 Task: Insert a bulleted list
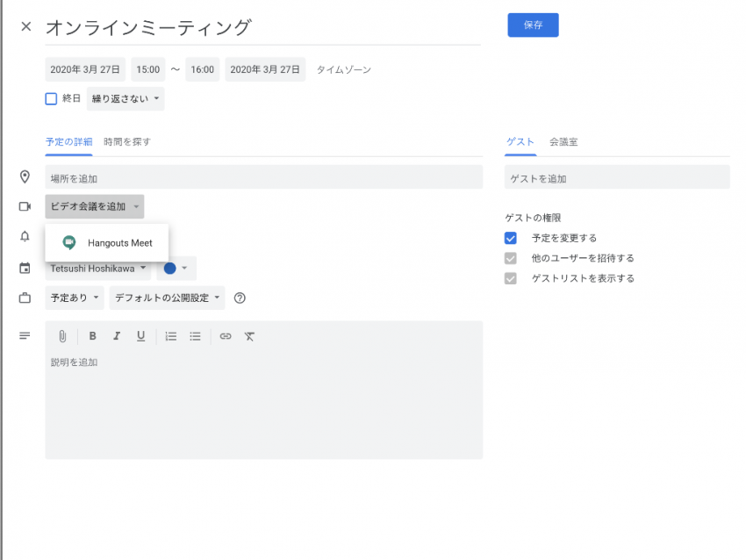point(195,336)
